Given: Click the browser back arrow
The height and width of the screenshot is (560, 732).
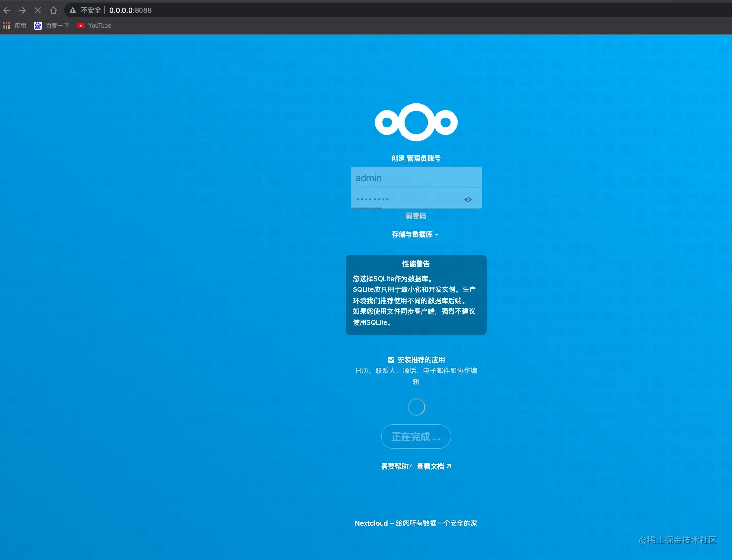Looking at the screenshot, I should click(7, 10).
